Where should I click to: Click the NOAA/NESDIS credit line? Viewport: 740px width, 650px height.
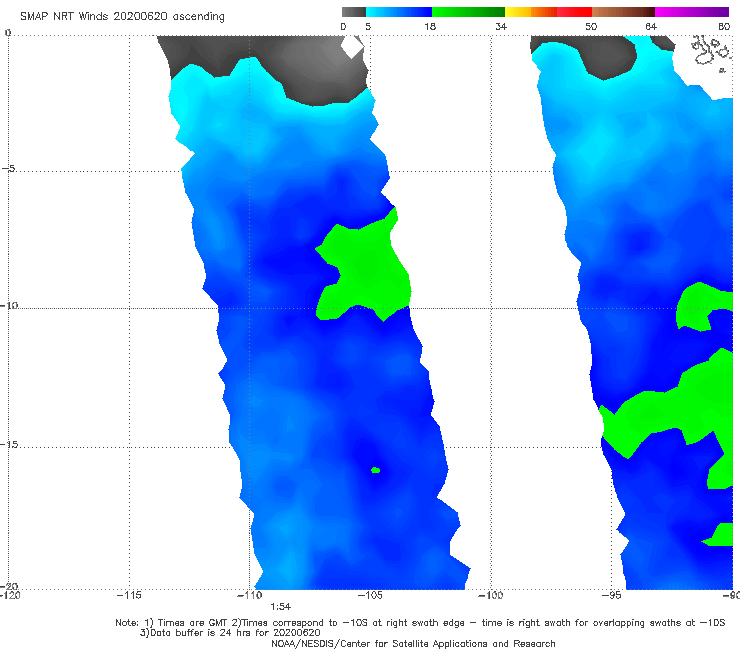413,644
